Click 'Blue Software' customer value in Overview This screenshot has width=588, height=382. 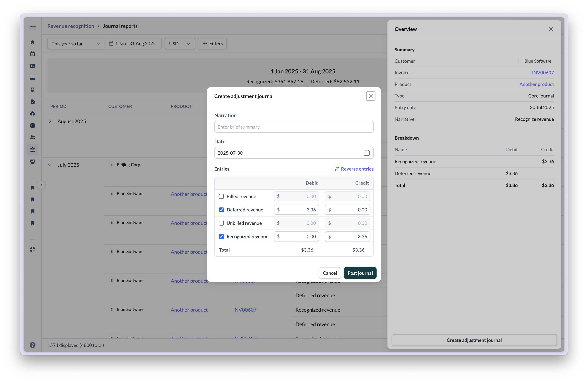(538, 61)
